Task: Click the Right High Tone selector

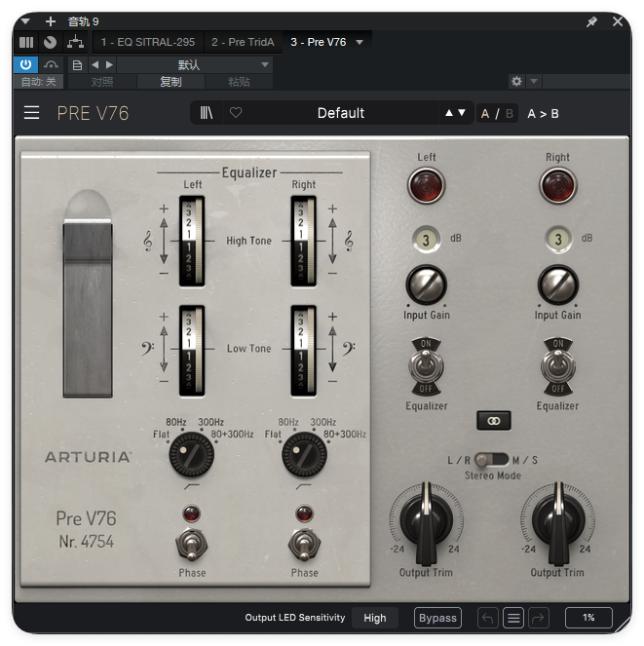Action: (304, 241)
